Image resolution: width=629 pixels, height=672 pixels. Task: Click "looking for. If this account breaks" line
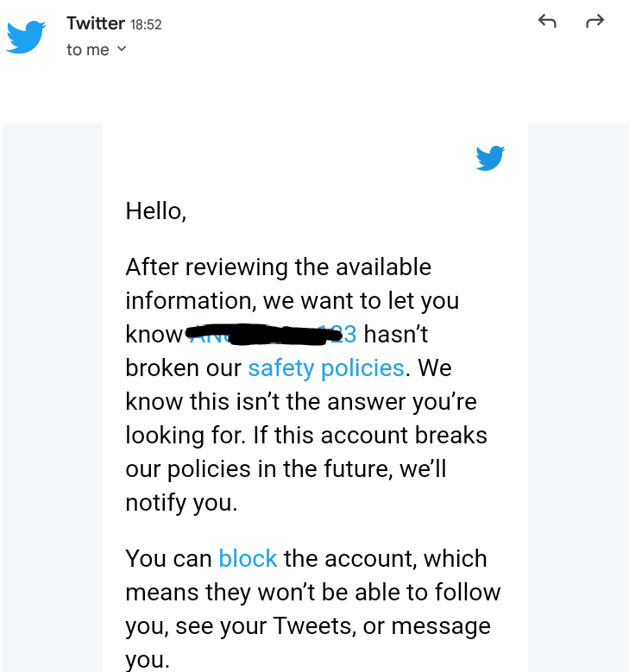point(306,436)
